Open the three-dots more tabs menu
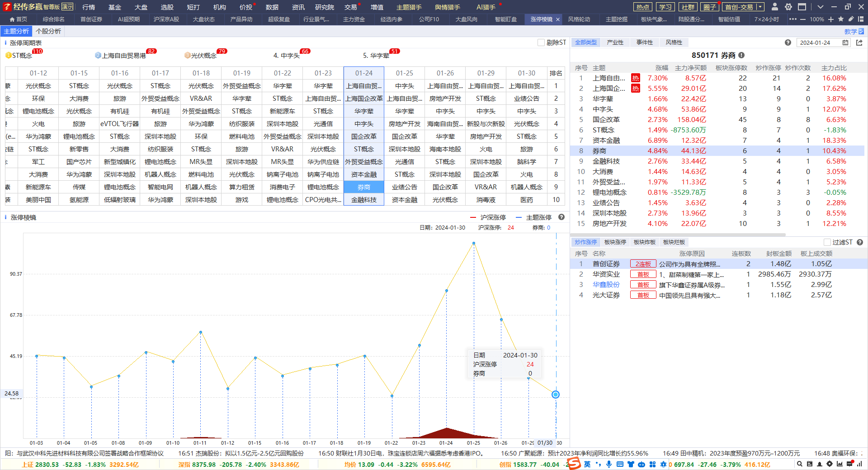The height and width of the screenshot is (470, 868). click(x=793, y=19)
